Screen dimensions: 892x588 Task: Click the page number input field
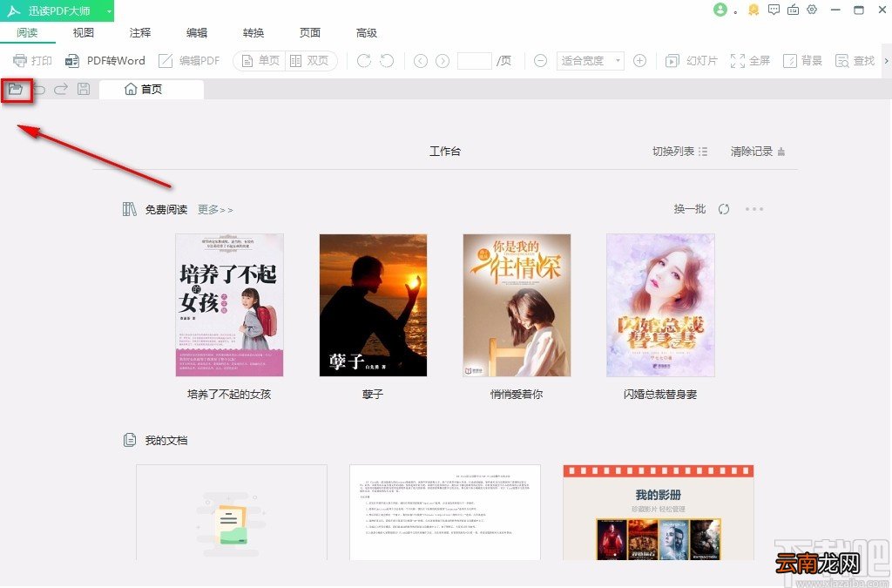coord(475,61)
